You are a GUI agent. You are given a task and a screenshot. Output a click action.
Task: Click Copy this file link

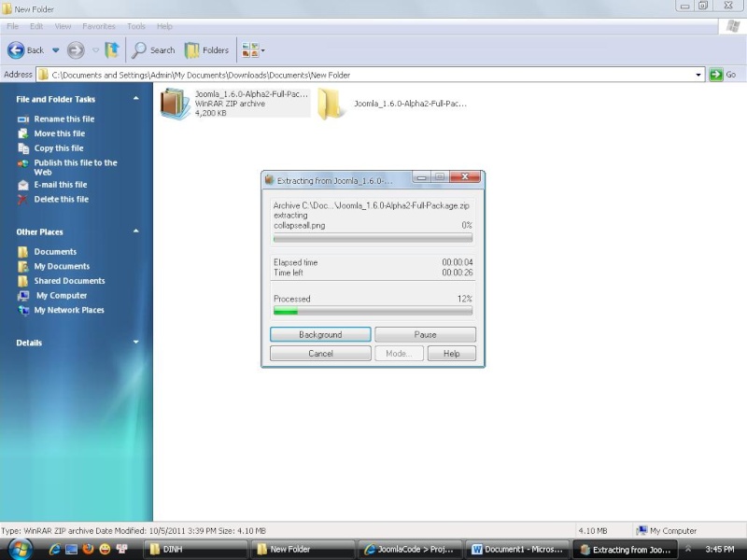pos(59,148)
